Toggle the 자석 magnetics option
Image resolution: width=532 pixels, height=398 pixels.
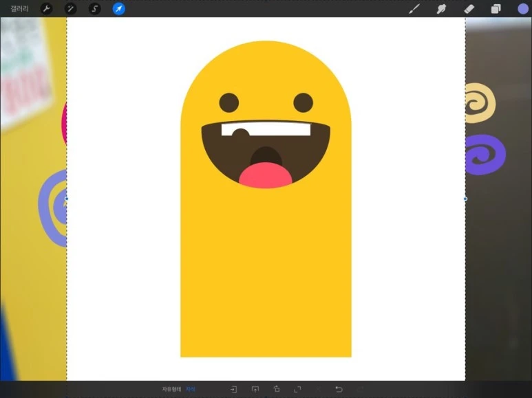pos(191,389)
